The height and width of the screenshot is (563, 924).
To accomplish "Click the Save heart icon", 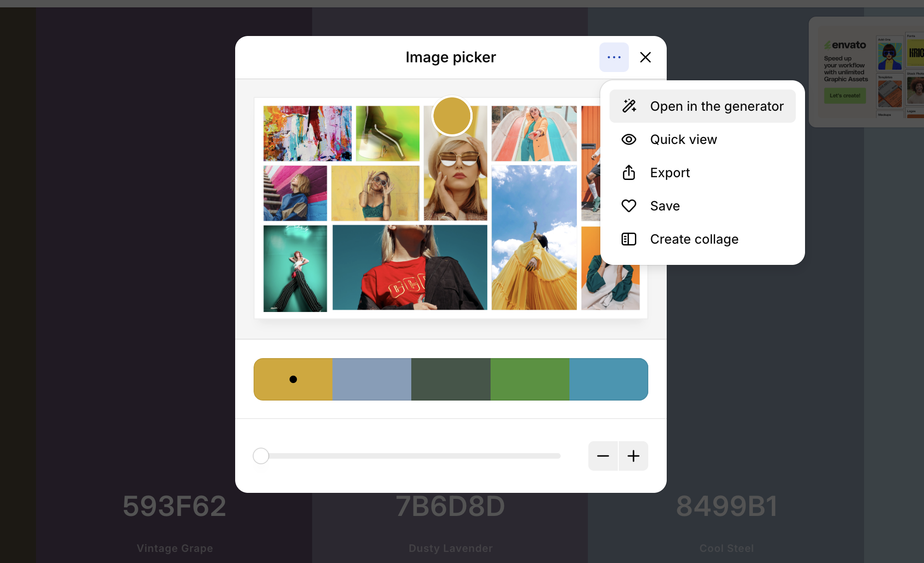I will 629,206.
